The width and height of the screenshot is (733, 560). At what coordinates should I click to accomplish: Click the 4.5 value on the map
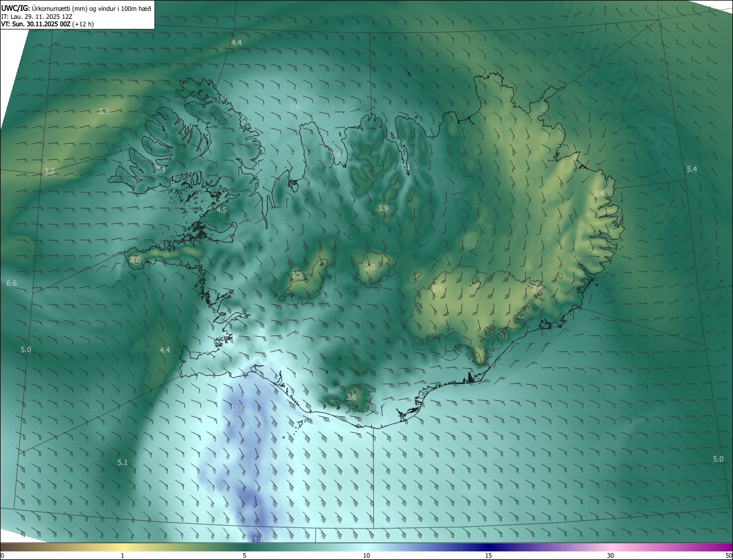point(222,210)
